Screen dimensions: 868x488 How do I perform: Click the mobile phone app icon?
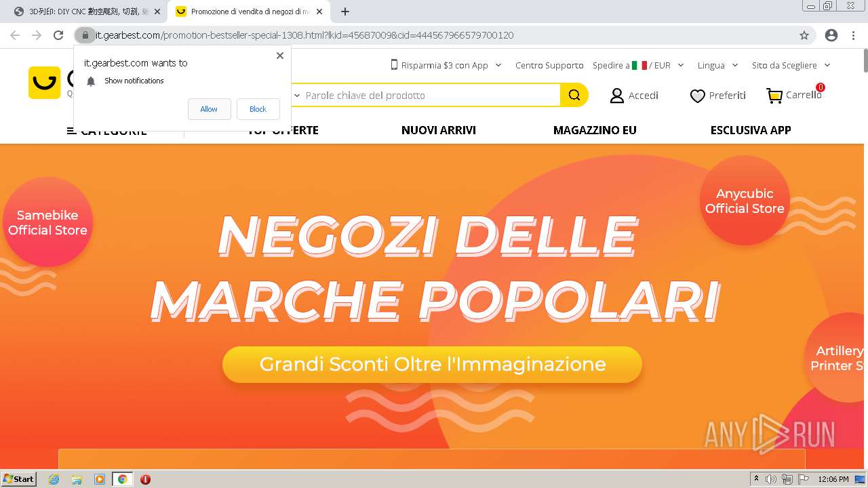click(394, 65)
